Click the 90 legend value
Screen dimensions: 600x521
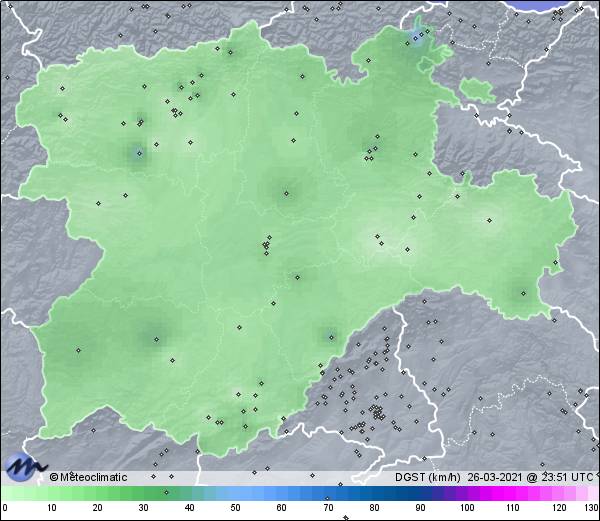point(420,508)
